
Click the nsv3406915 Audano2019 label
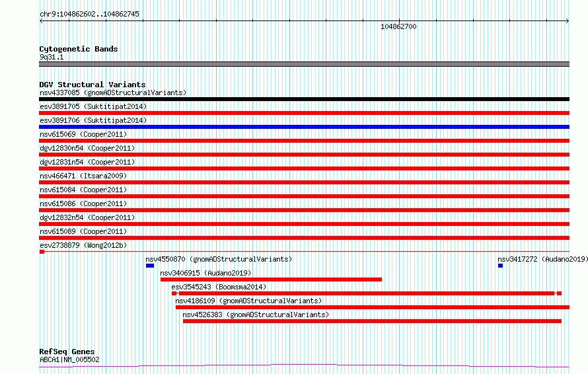click(x=205, y=273)
